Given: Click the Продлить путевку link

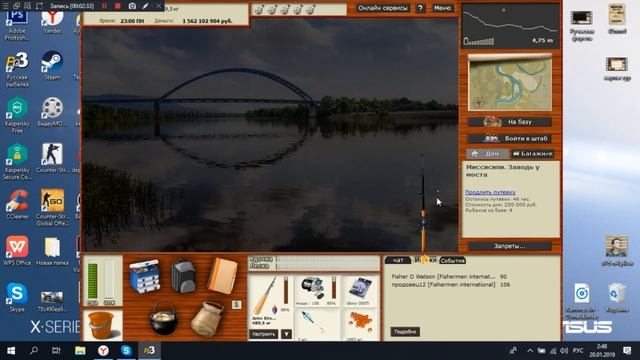Looking at the screenshot, I should [x=490, y=192].
